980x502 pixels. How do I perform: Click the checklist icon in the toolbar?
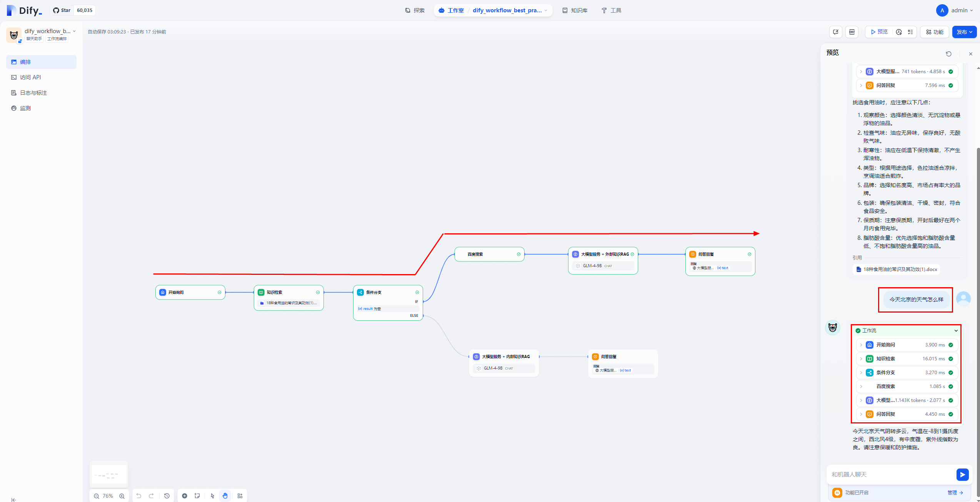[x=910, y=32]
